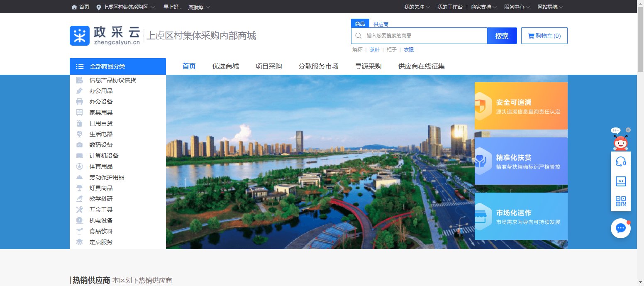Open the 供应商在线征集 navigation tab

coord(422,66)
